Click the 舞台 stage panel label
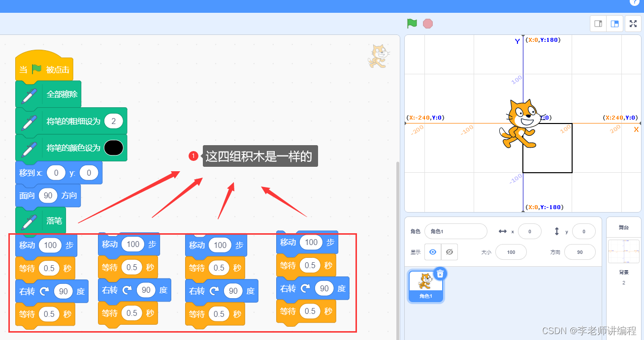Screen dimensions: 644x340 pyautogui.click(x=624, y=227)
